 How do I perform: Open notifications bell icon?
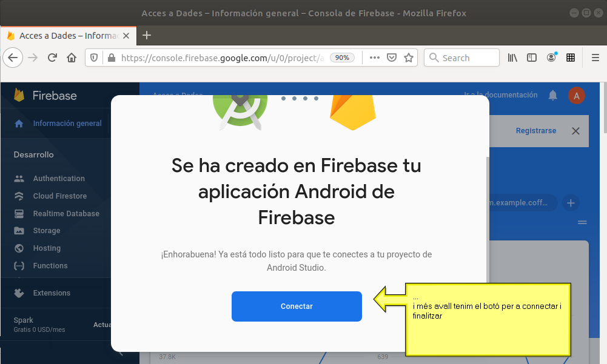coord(553,95)
